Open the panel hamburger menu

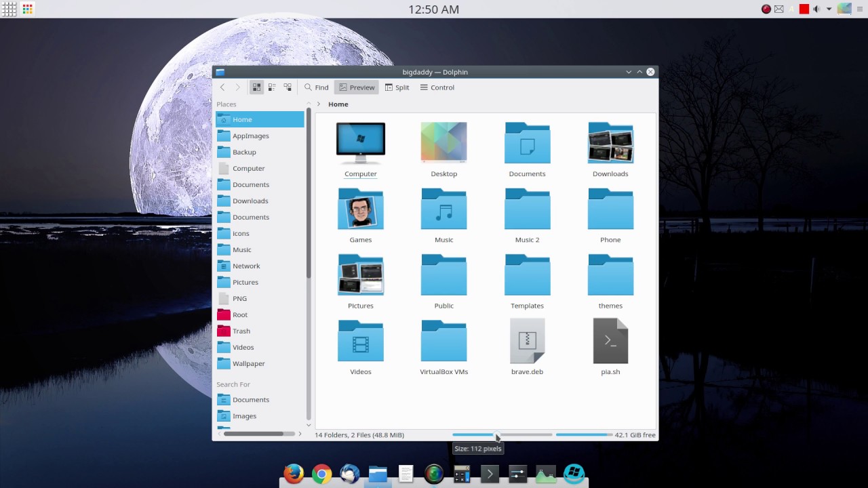859,9
